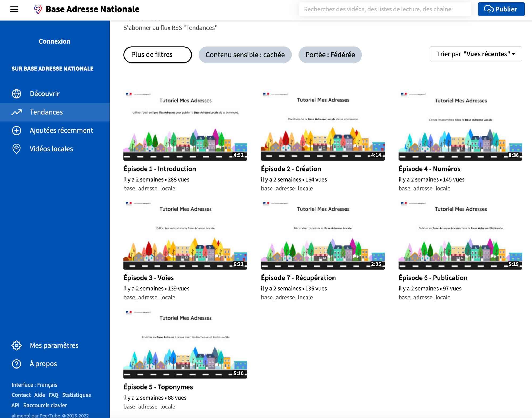Open Épisode 4 - Numéros thumbnail
Viewport: 532px width, 418px height.
(x=460, y=126)
